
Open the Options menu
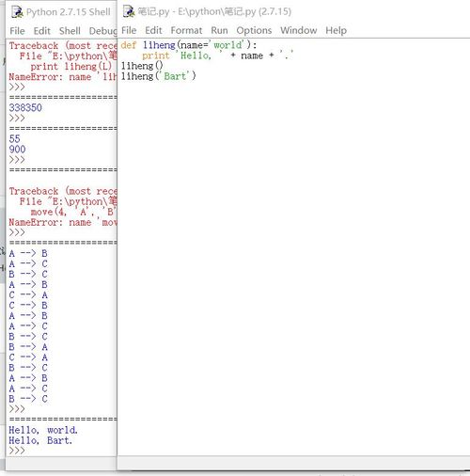(x=254, y=30)
